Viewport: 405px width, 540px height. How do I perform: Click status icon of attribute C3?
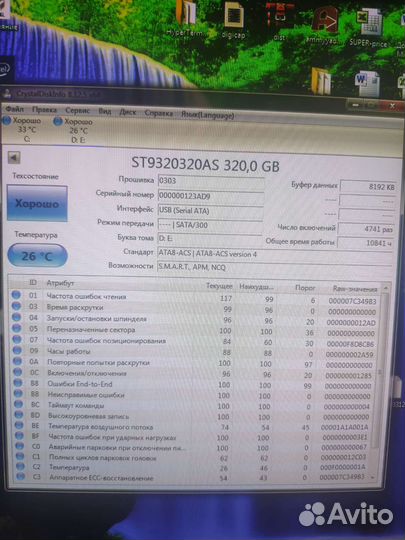[x=21, y=477]
